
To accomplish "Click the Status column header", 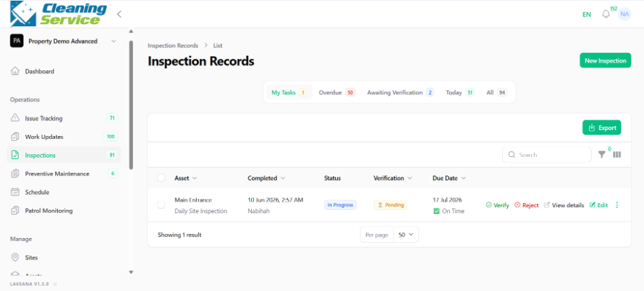I will click(332, 178).
